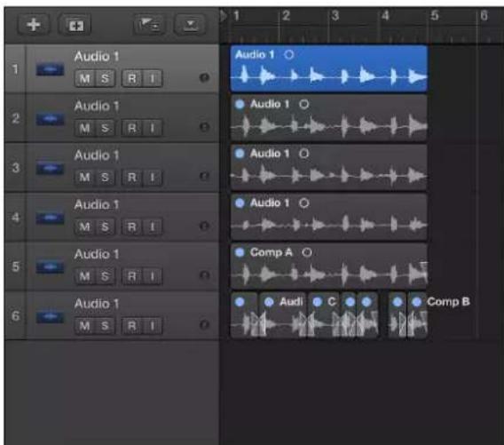Click the track 6 audio icon
504x445 pixels.
pyautogui.click(x=50, y=317)
